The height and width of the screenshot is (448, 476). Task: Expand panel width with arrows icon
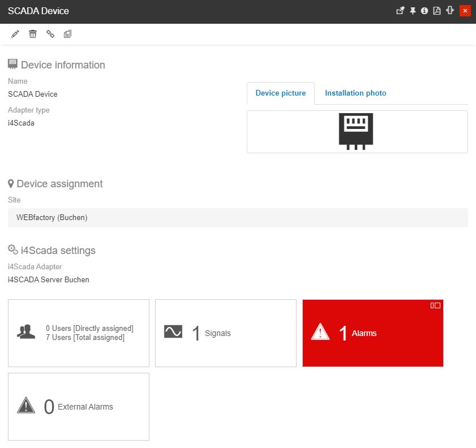click(450, 11)
